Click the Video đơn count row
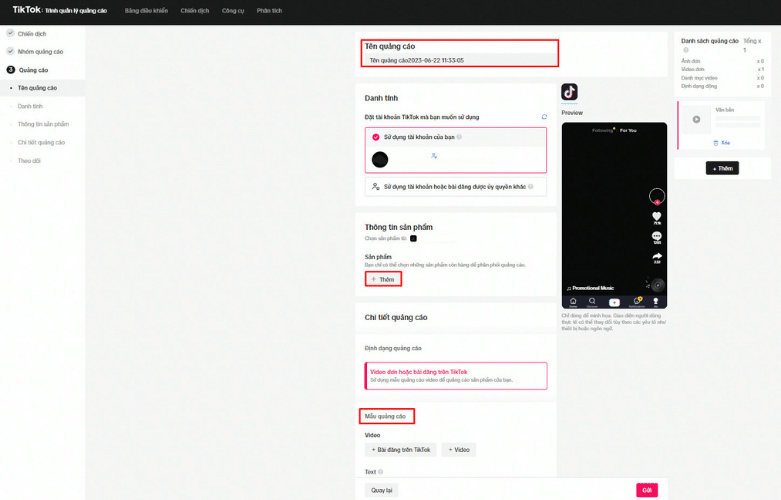The width and height of the screenshot is (781, 500). click(x=722, y=69)
